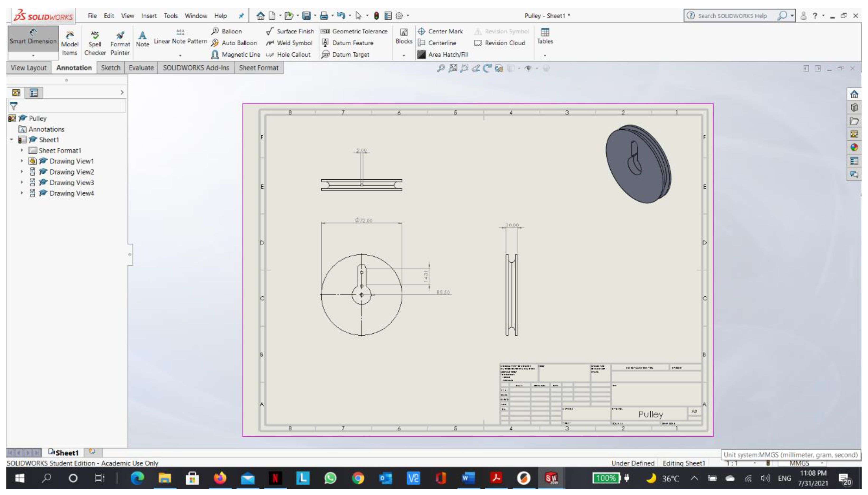Expand Drawing View1 in the tree
Image resolution: width=868 pixels, height=495 pixels.
pos(22,161)
